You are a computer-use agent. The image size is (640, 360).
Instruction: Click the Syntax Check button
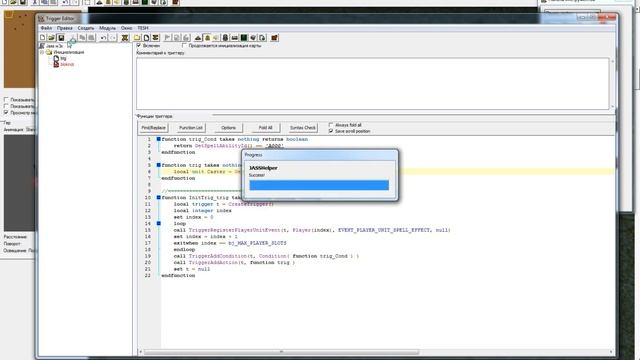pos(303,128)
